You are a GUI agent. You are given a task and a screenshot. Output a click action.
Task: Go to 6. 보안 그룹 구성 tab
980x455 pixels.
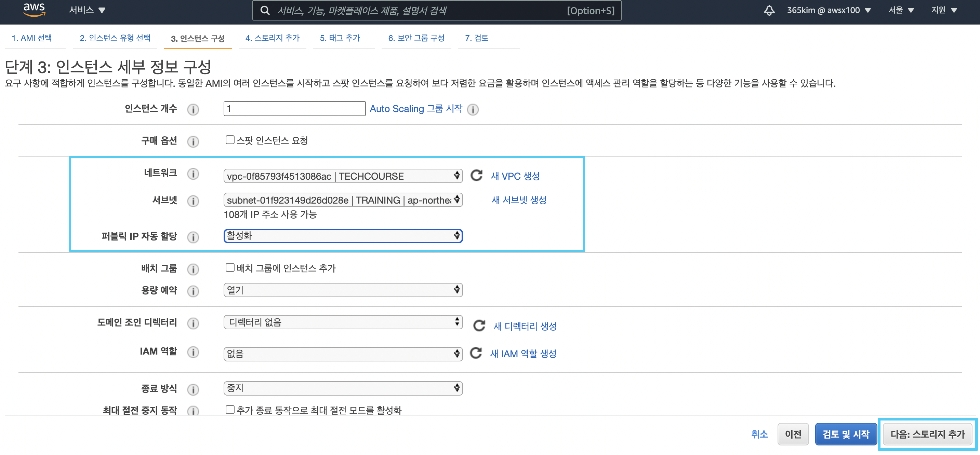[416, 38]
